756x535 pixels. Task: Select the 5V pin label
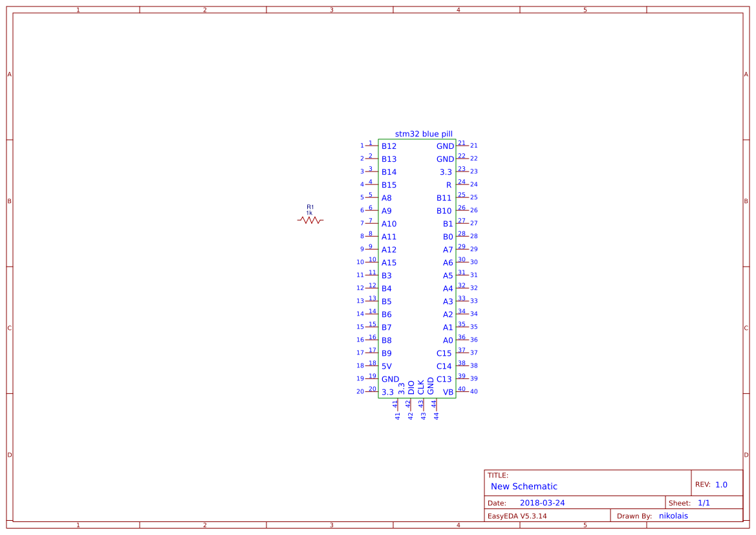coord(386,367)
